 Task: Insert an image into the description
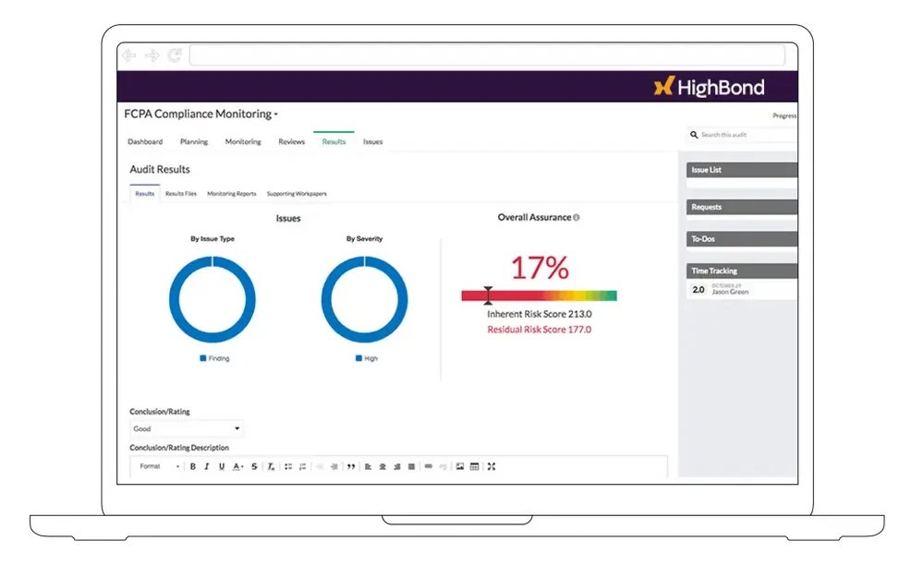click(459, 466)
